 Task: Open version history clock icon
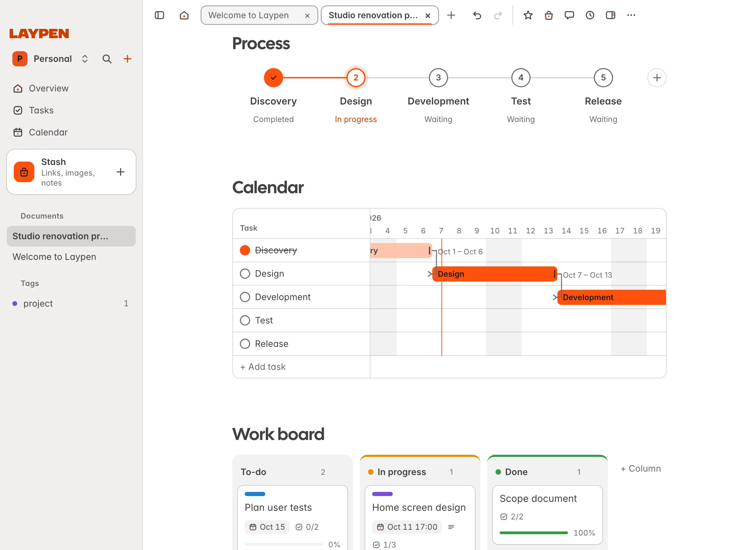point(590,15)
